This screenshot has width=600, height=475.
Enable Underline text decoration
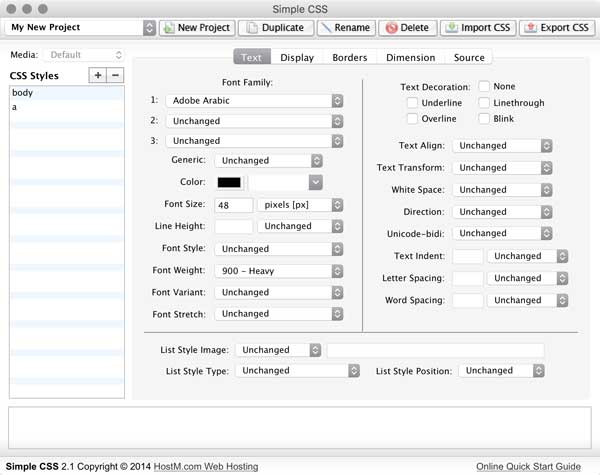click(412, 103)
